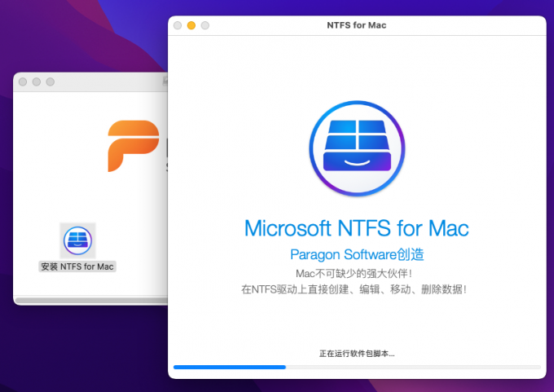Zoom the back disk image window

(51, 82)
